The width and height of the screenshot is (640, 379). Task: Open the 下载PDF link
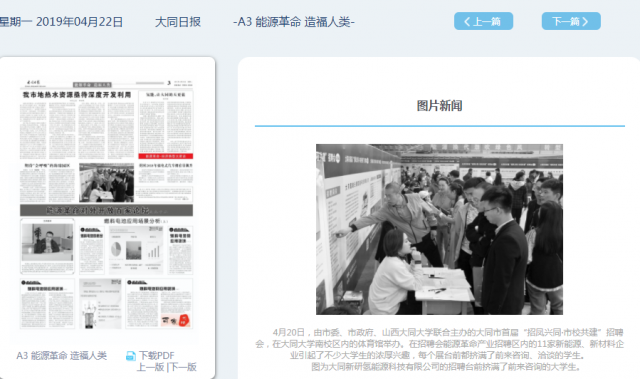pyautogui.click(x=157, y=356)
